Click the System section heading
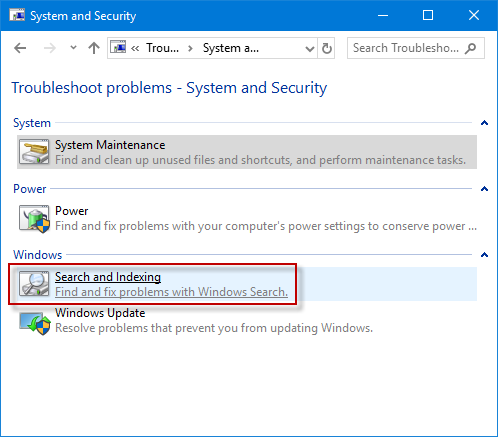The image size is (498, 437). 32,123
